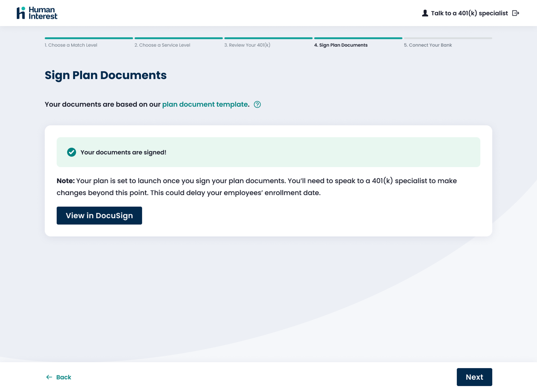
Task: Click progress bar above Choose a Match Level
Action: tap(89, 38)
